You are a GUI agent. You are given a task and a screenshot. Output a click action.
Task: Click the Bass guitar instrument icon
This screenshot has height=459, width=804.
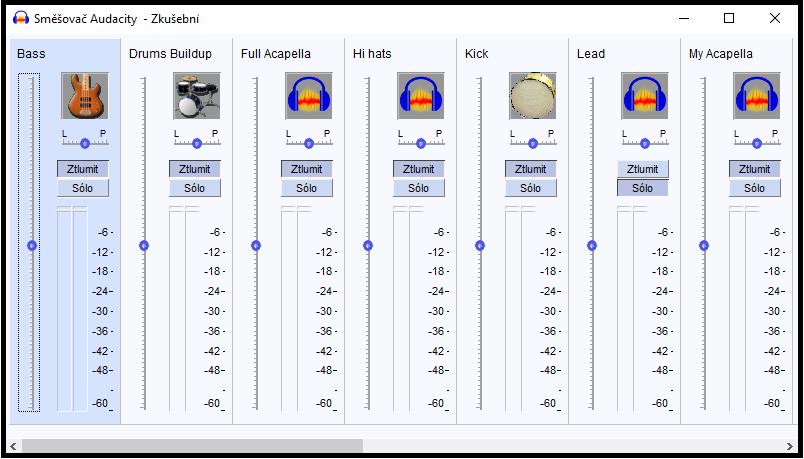pos(85,96)
